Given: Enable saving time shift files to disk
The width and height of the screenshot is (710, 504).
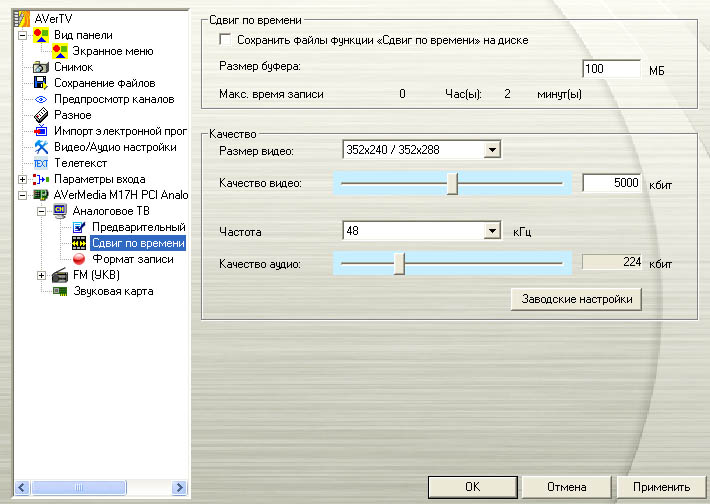Looking at the screenshot, I should pos(225,39).
